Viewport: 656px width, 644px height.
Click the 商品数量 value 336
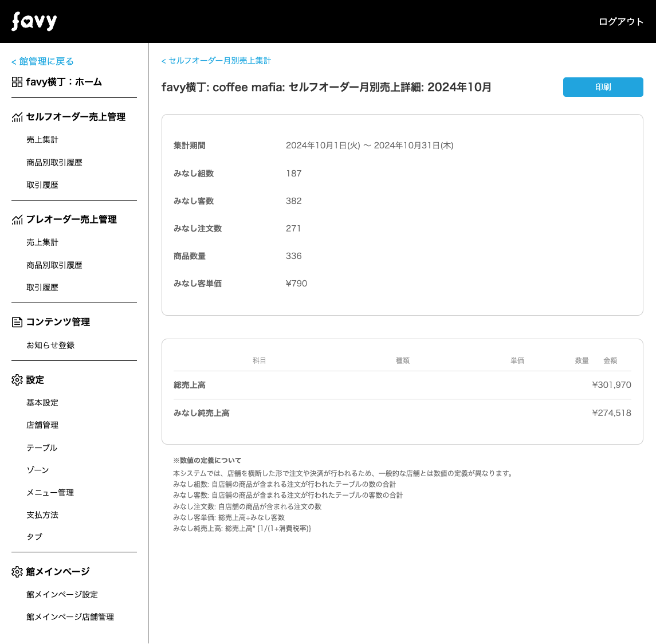[x=294, y=256]
